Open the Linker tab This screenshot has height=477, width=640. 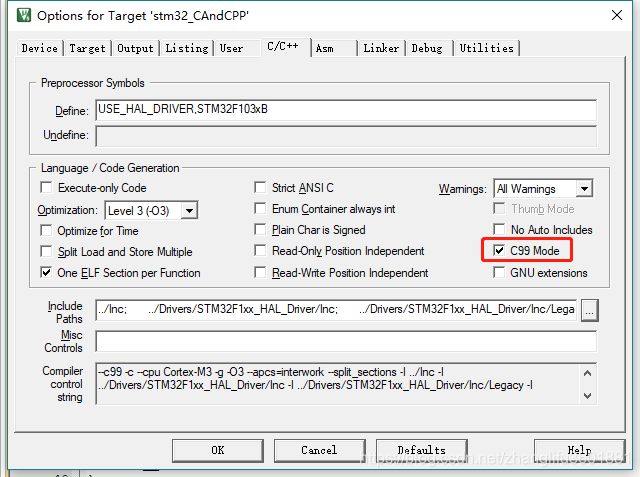[x=381, y=48]
